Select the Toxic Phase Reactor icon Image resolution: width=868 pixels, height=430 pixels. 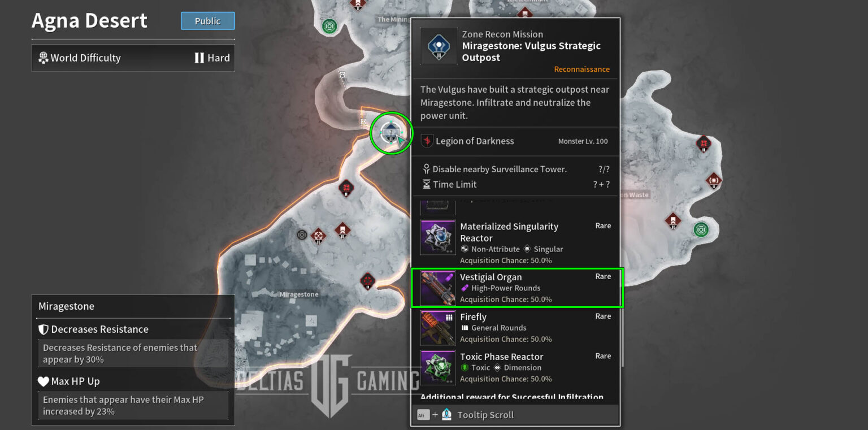438,367
